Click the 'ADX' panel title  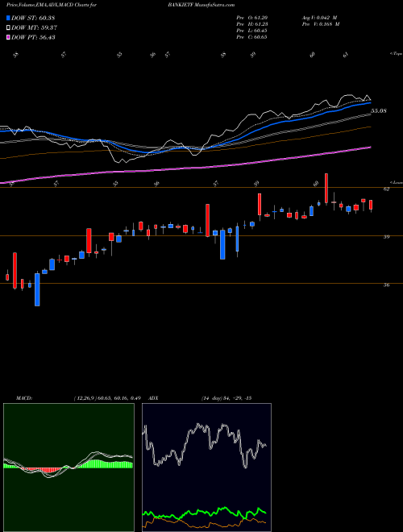point(153,398)
